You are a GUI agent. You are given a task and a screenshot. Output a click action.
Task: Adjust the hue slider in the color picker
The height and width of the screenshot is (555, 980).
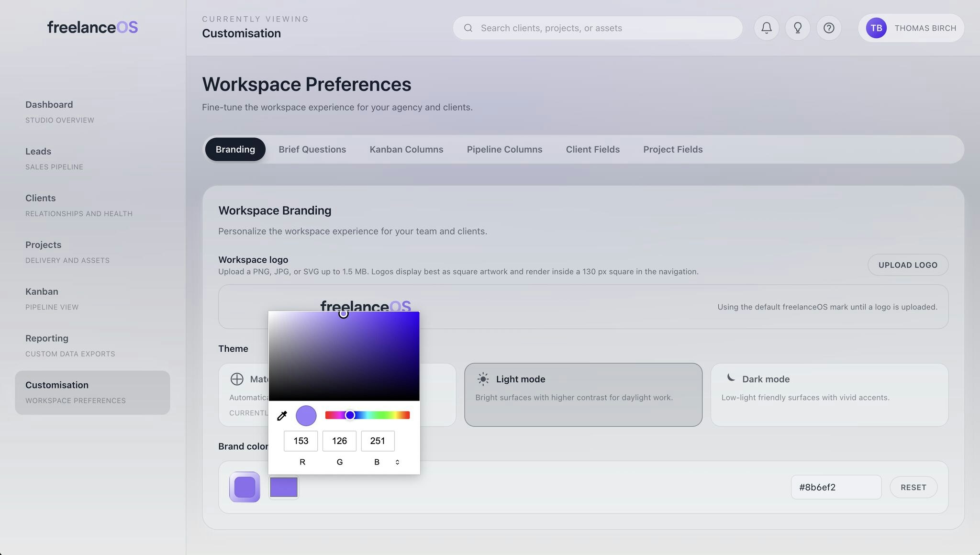[367, 415]
